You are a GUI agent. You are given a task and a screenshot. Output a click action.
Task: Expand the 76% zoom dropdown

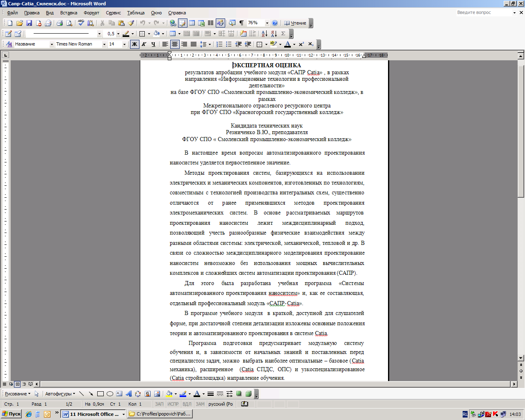267,23
